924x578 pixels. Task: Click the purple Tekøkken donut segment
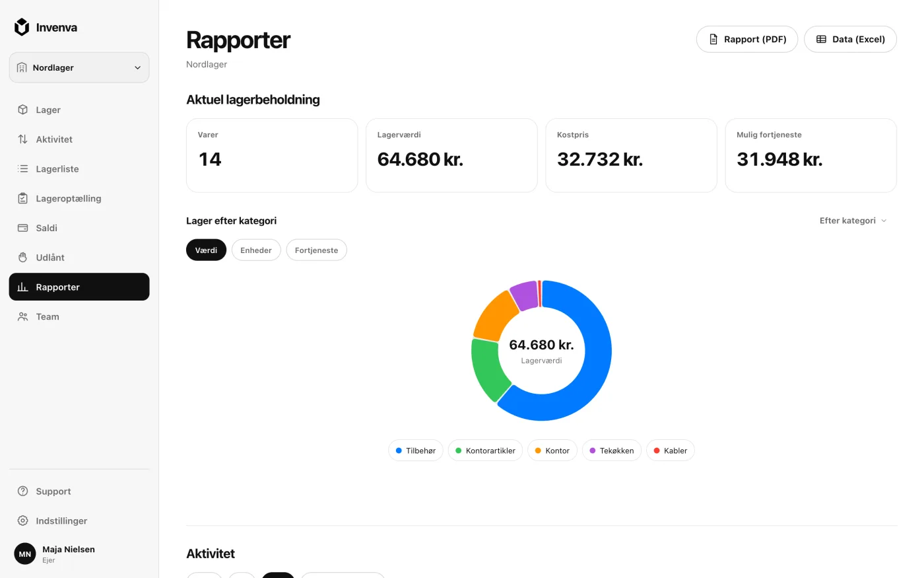tap(525, 295)
